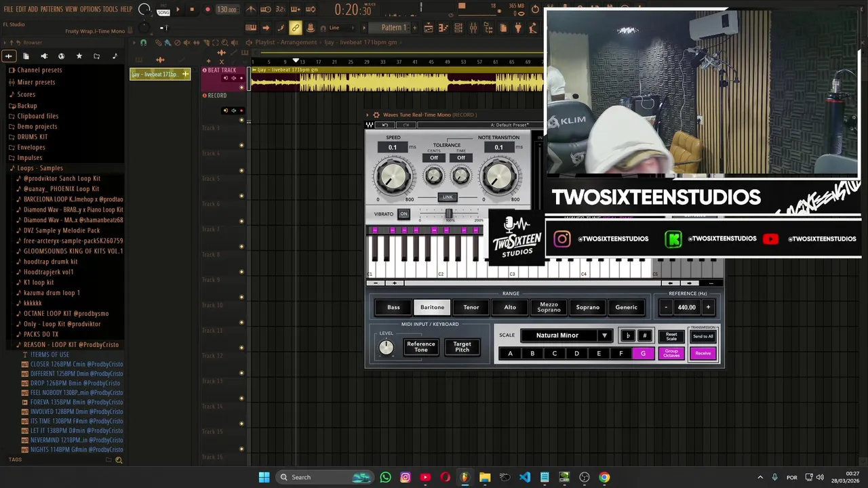Open the ADD menu
This screenshot has height=488, width=868.
[33, 9]
